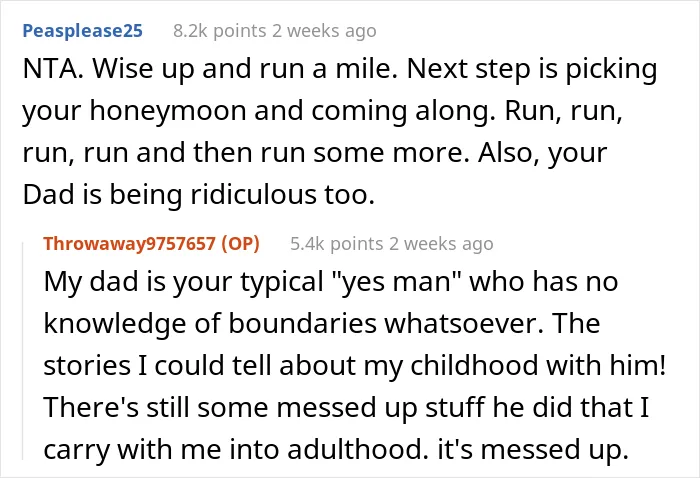Click the text "carry with me into adulthood"
This screenshot has width=700, height=478.
point(233,449)
